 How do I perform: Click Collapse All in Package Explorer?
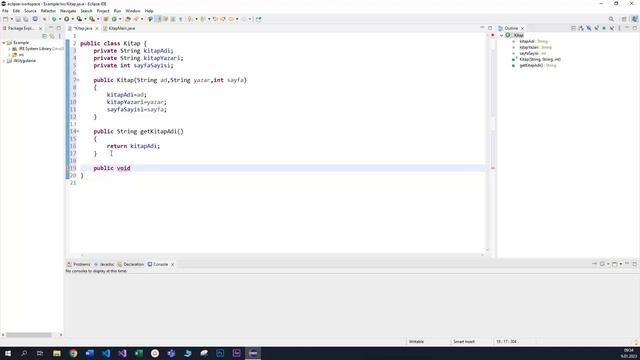44,36
